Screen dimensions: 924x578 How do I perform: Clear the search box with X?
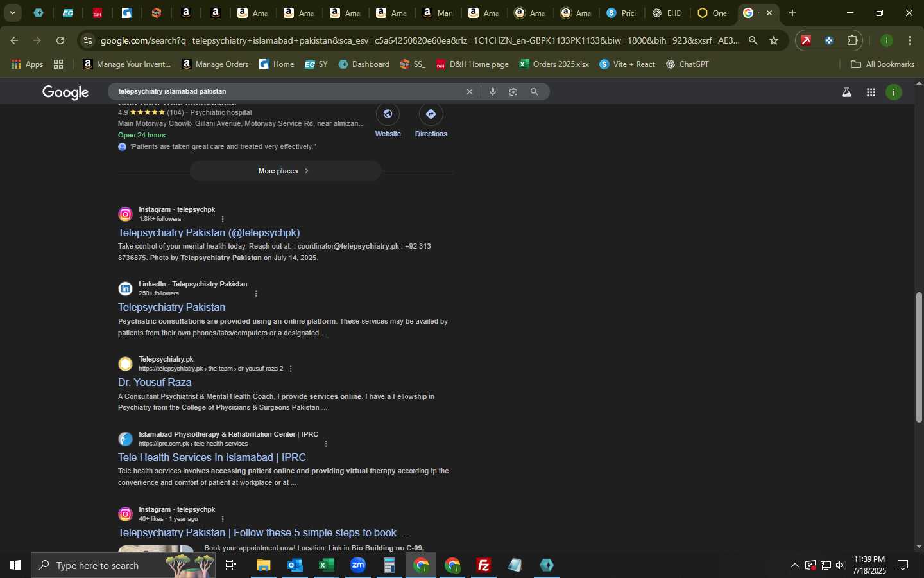pyautogui.click(x=470, y=92)
